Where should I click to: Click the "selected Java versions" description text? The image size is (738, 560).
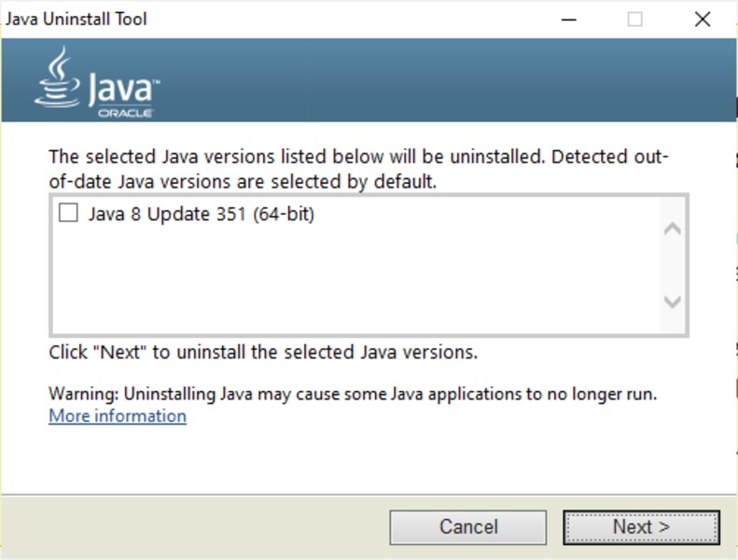(x=358, y=169)
